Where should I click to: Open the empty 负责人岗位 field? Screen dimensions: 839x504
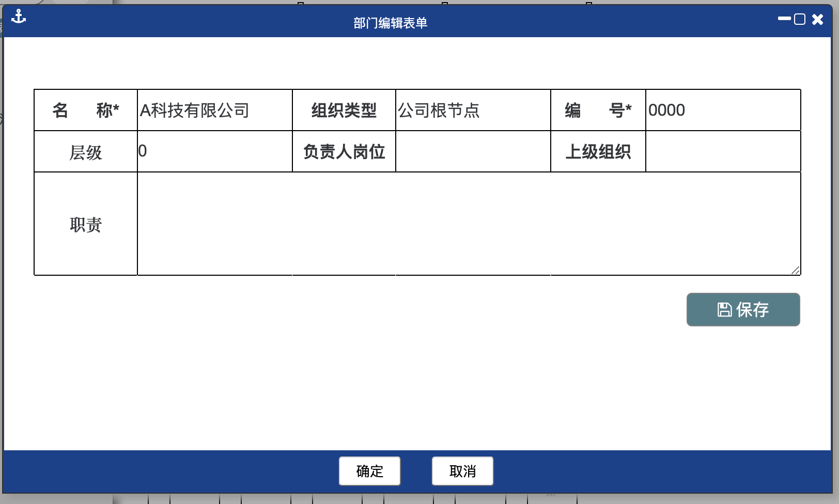tap(473, 151)
